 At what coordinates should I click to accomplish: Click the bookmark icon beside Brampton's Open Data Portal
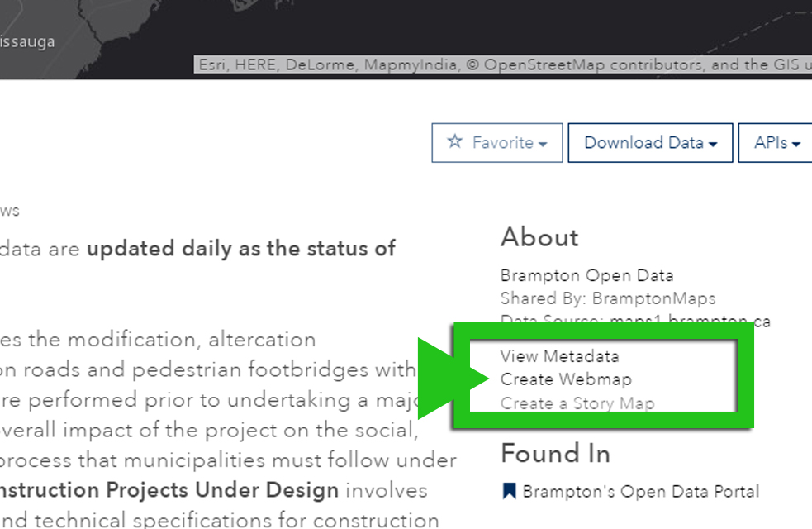507,492
